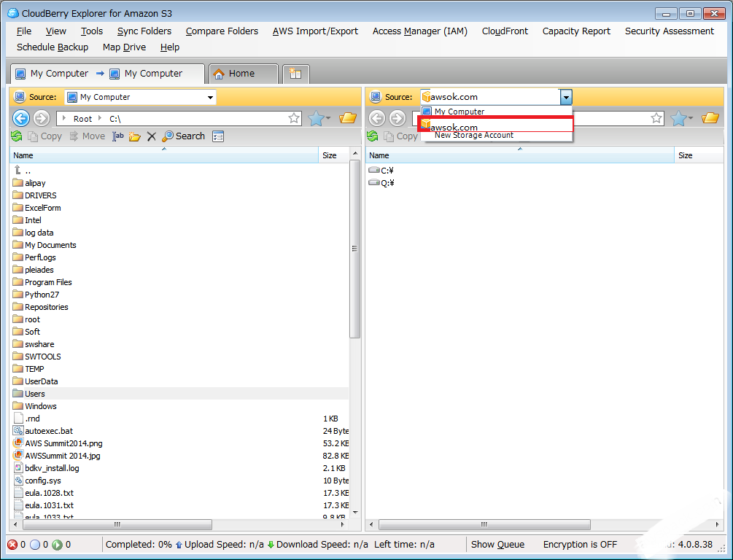
Task: Click the blue queued-tasks icon in status bar
Action: coord(35,545)
